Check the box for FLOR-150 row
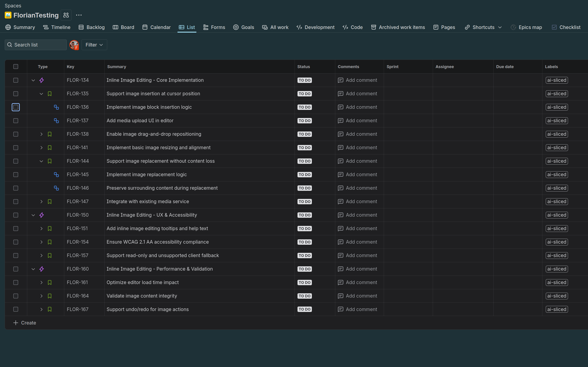Screen dimensions: 588x367 point(16,215)
